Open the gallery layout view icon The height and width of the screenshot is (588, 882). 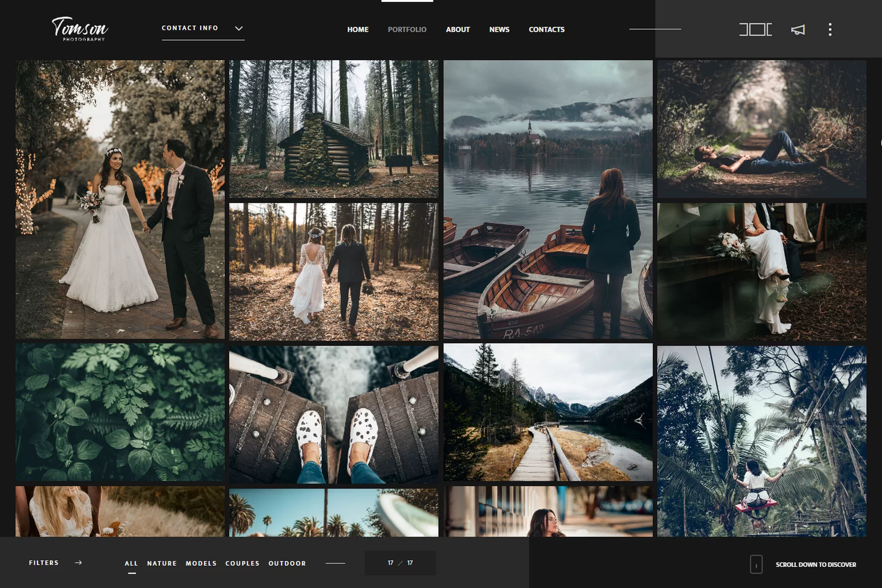point(755,29)
